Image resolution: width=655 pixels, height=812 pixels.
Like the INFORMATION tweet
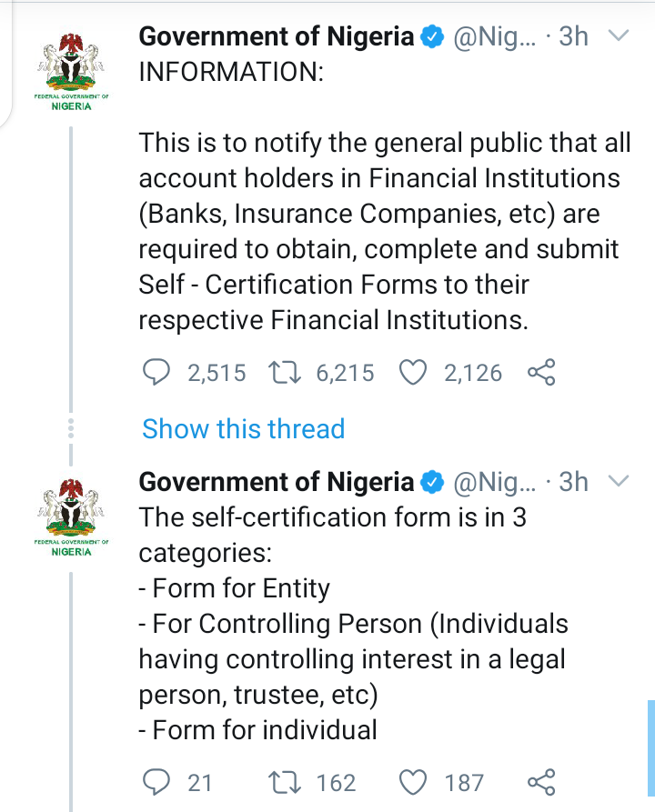click(414, 372)
